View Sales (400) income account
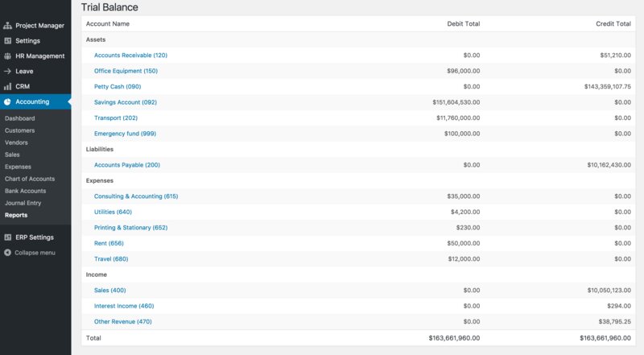Image resolution: width=644 pixels, height=355 pixels. [110, 291]
